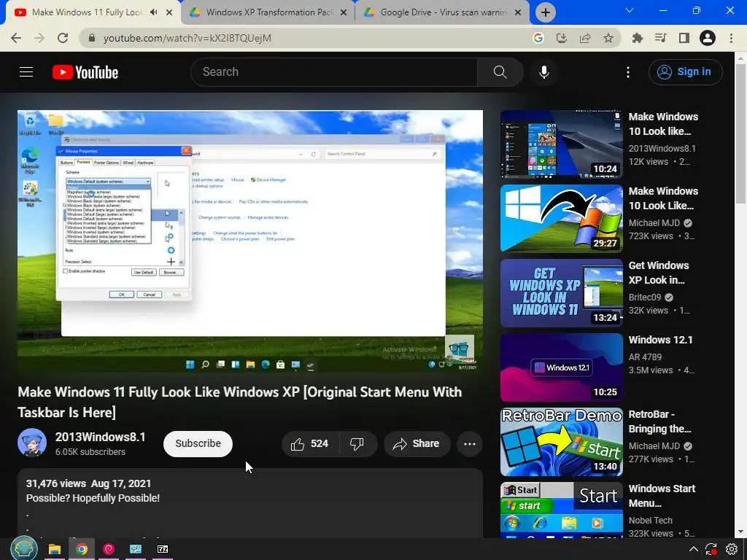Open the pink swirl app in the taskbar
747x560 pixels.
[x=109, y=549]
